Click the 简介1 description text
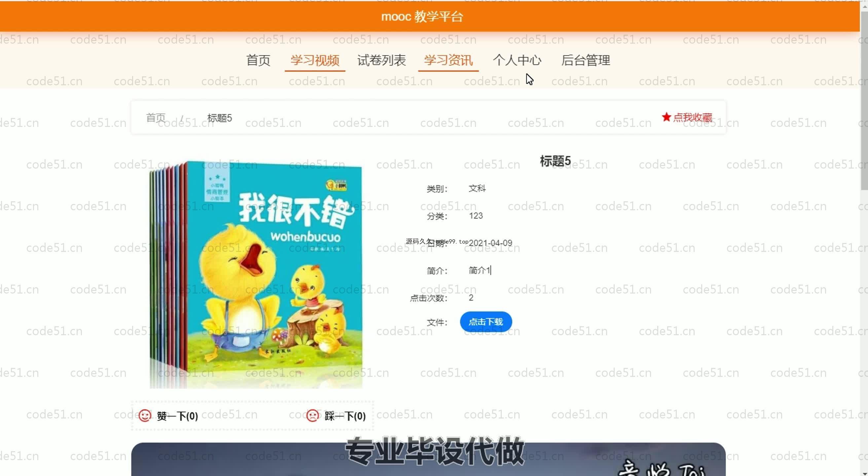 pos(480,270)
